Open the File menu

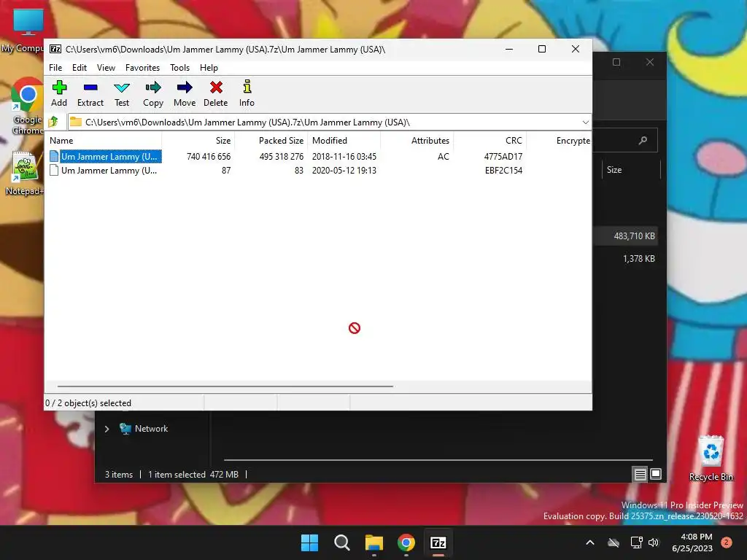(55, 68)
